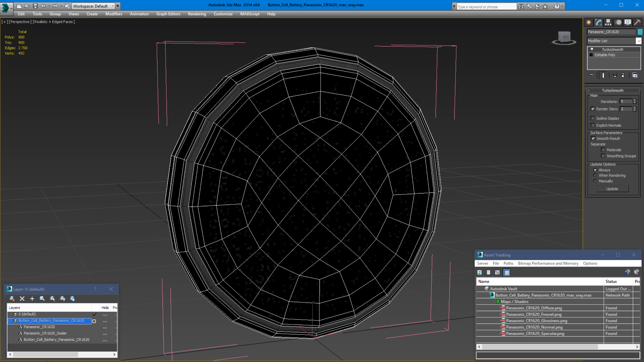Image resolution: width=644 pixels, height=362 pixels.
Task: Expand the Editable Poly stack entry
Action: [x=591, y=55]
